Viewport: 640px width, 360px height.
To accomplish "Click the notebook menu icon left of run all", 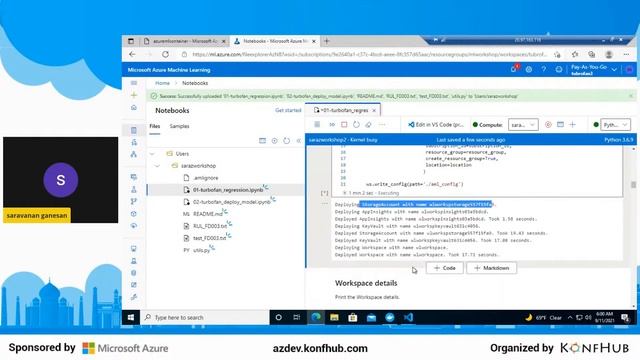I will 317,124.
